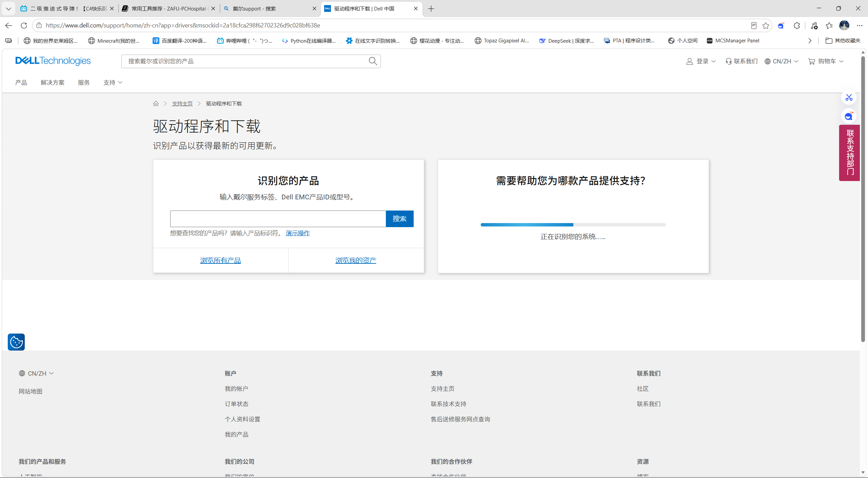The height and width of the screenshot is (478, 868).
Task: Open the cookie settings icon
Action: click(16, 342)
